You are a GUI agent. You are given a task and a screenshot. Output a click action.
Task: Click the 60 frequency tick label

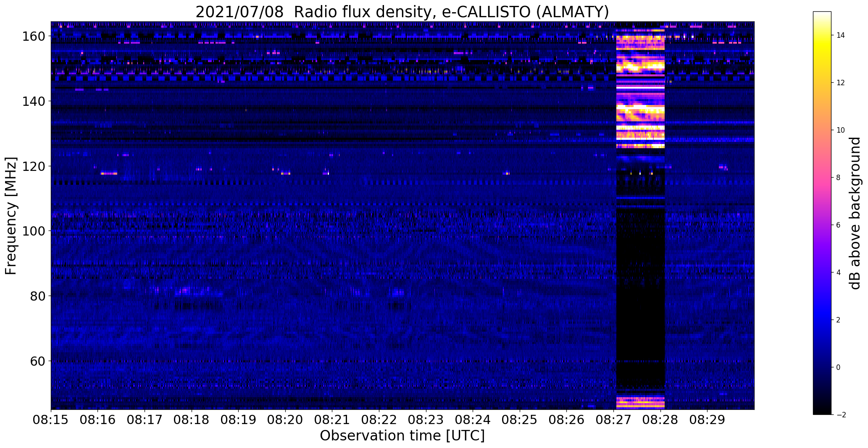tap(38, 361)
